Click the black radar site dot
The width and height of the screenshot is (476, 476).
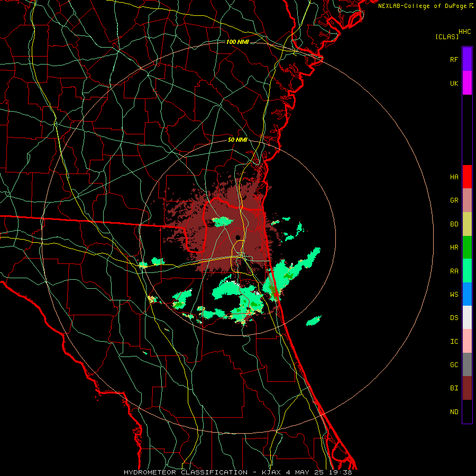tap(237, 237)
